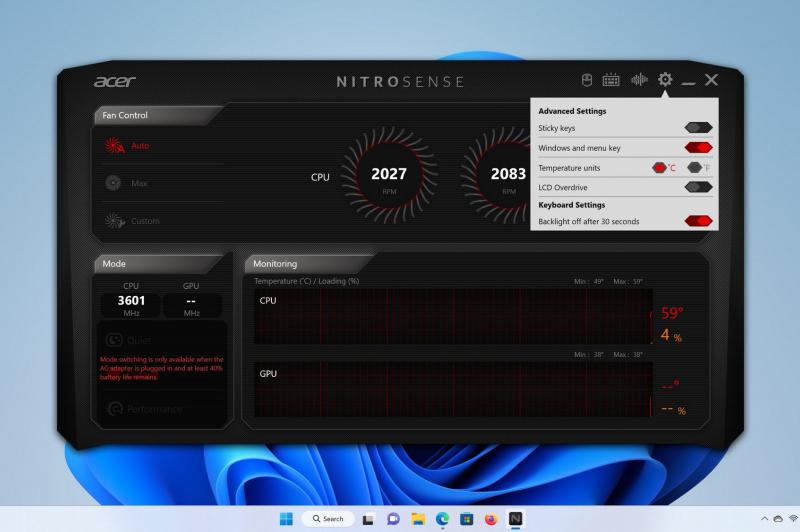Open the Windows Start menu
800x532 pixels.
(286, 519)
